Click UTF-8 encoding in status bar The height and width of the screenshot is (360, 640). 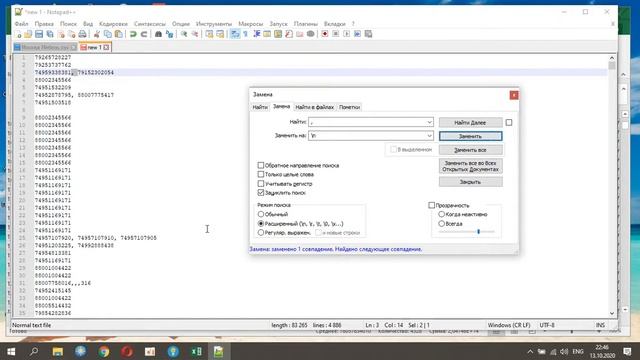(x=547, y=325)
